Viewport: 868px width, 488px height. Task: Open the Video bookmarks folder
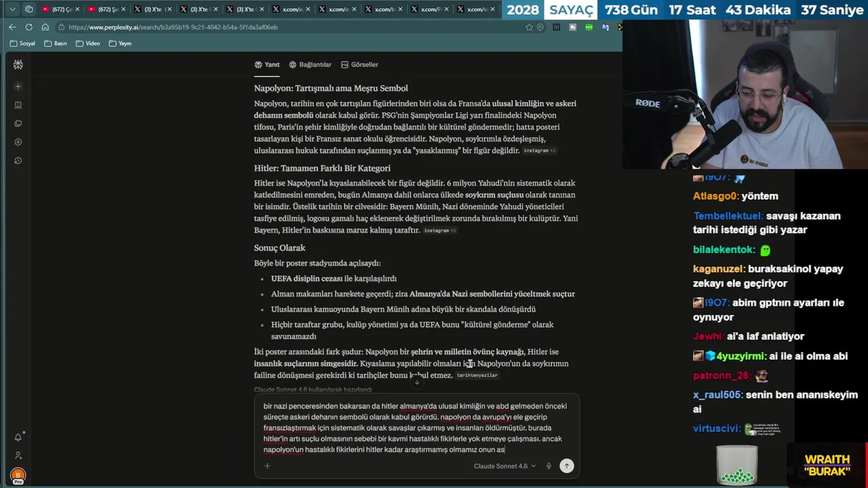coord(87,43)
